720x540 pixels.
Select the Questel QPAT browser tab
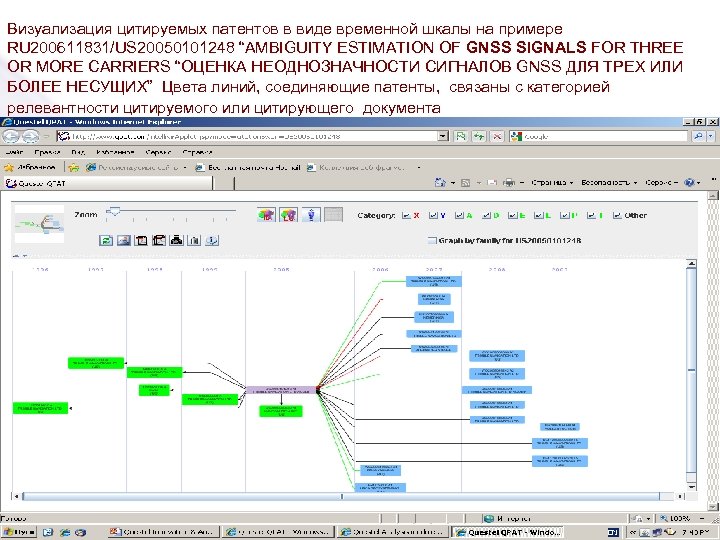(x=108, y=183)
